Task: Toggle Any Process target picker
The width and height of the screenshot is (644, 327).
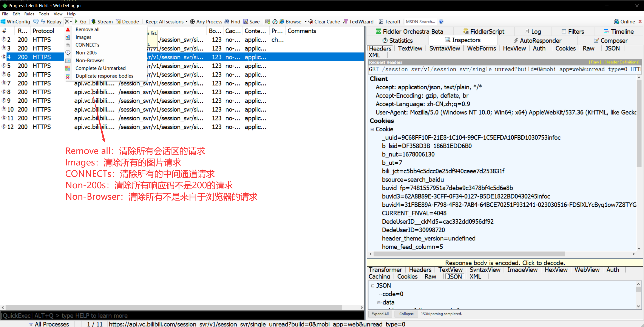Action: point(206,22)
